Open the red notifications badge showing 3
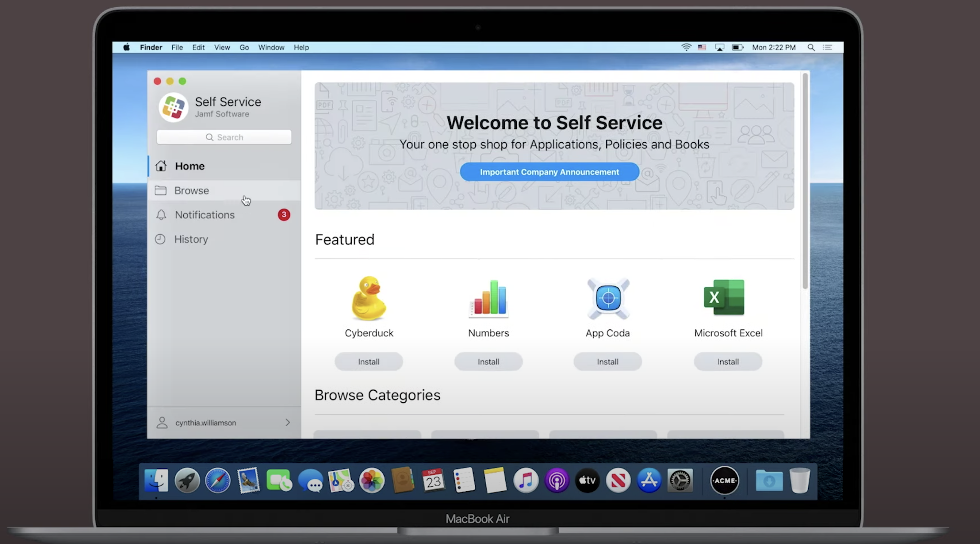This screenshot has width=980, height=544. 284,215
